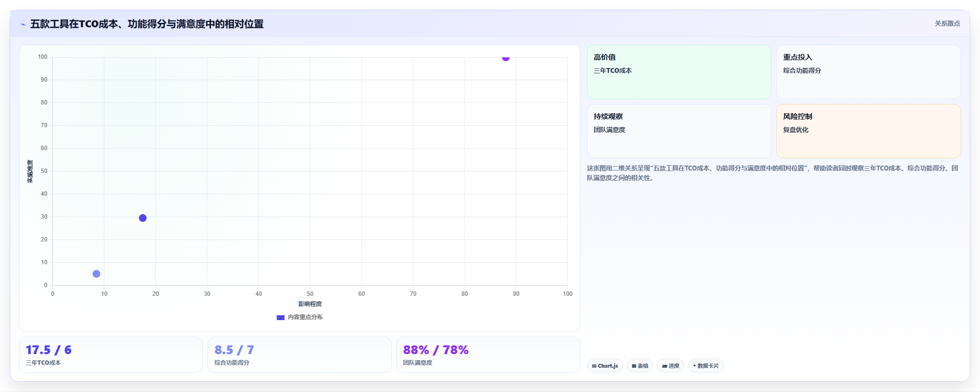This screenshot has height=392, width=980.
Task: Click the 综合功能得分 label below 8.5 / 7
Action: pyautogui.click(x=232, y=363)
